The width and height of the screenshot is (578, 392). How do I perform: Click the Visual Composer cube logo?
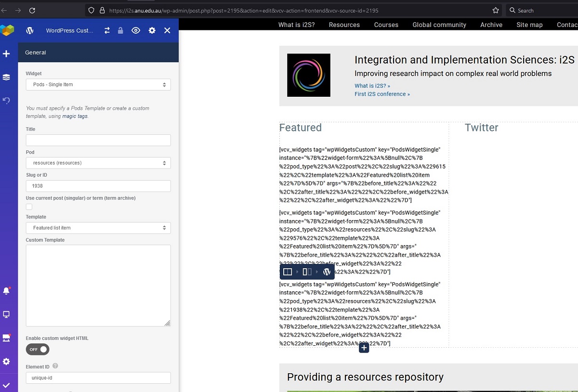7,30
